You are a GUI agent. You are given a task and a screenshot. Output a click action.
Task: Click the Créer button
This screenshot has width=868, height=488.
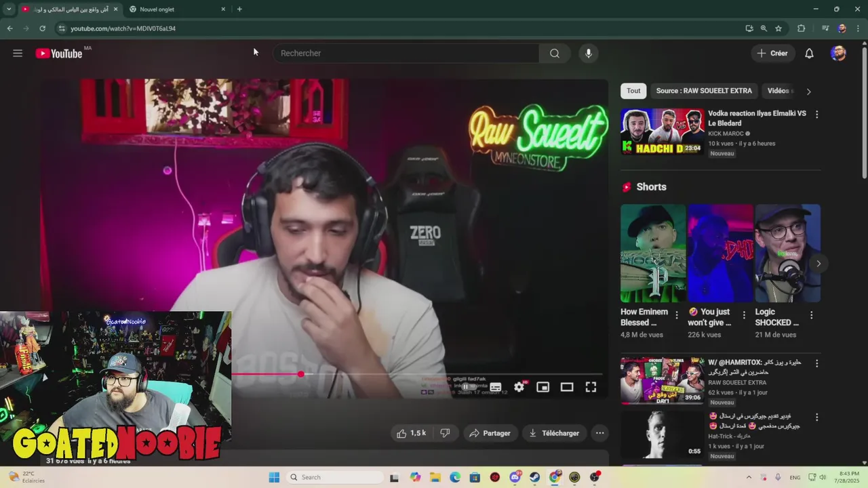click(772, 53)
